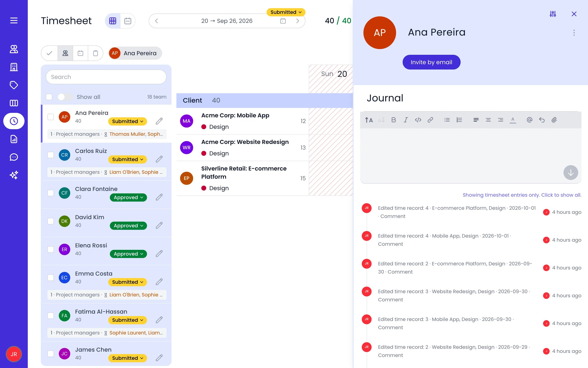Open the Submitted status dropdown above date range
Image resolution: width=588 pixels, height=368 pixels.
[286, 12]
